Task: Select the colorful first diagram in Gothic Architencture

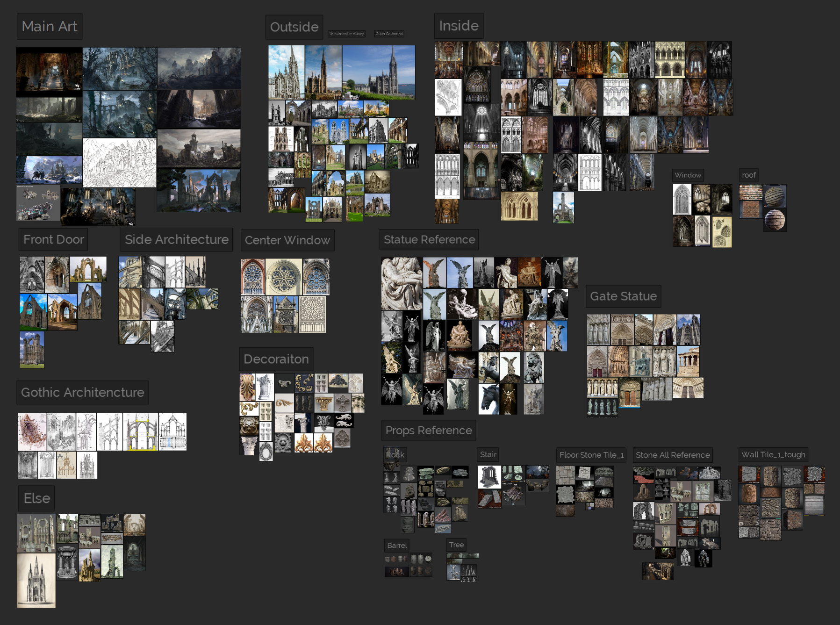Action: pos(32,432)
